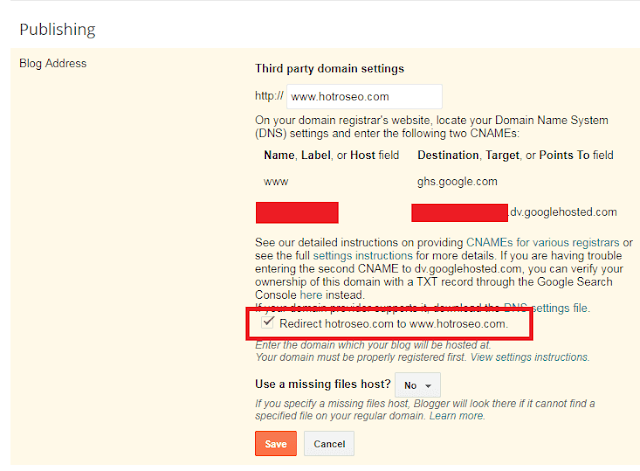Click the dv.googlehosted.com destination text
The width and height of the screenshot is (640, 471).
pos(563,212)
